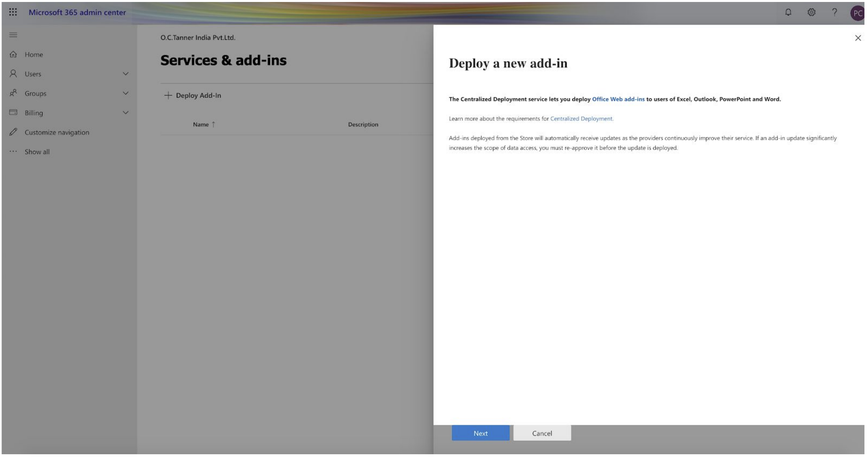Image resolution: width=868 pixels, height=457 pixels.
Task: Click the notifications bell icon
Action: point(788,12)
